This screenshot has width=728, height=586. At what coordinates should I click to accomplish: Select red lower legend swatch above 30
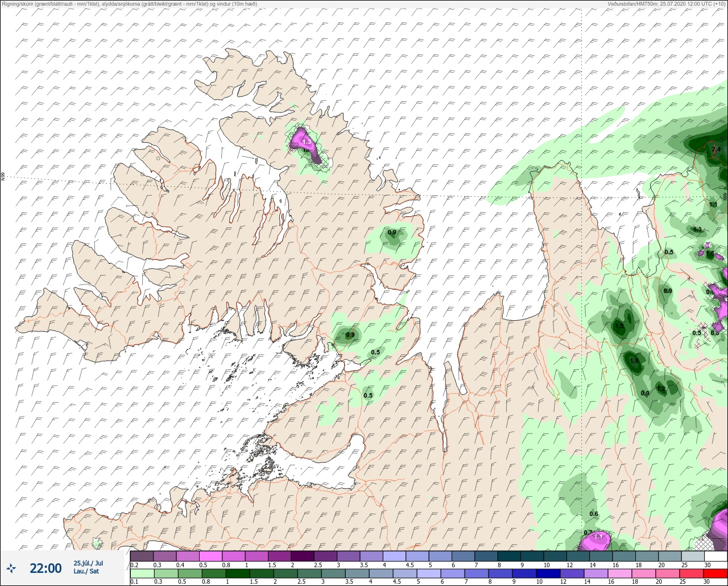click(x=715, y=573)
